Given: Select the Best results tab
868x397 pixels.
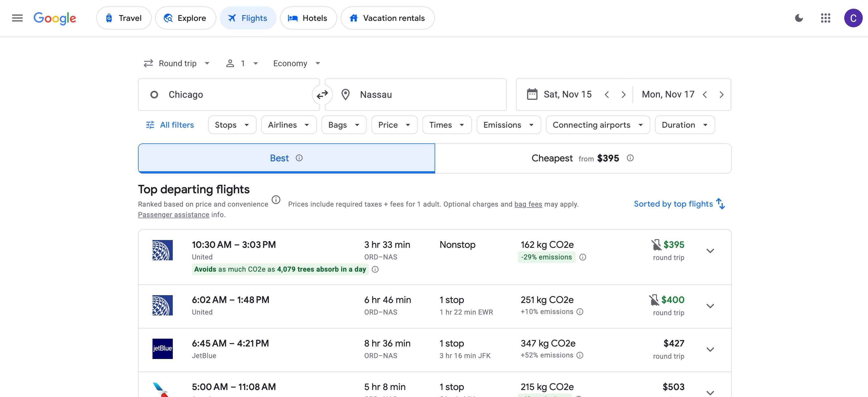Looking at the screenshot, I should (x=286, y=158).
